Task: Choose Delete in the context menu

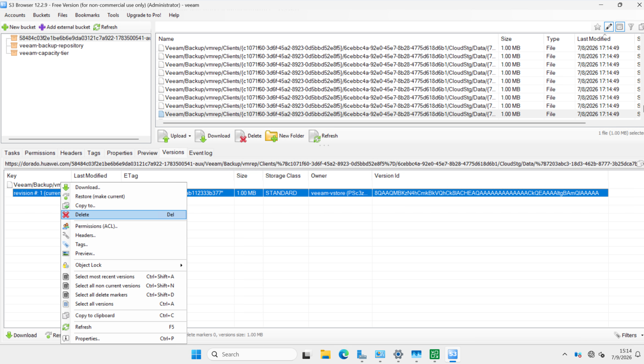Action: [124, 215]
